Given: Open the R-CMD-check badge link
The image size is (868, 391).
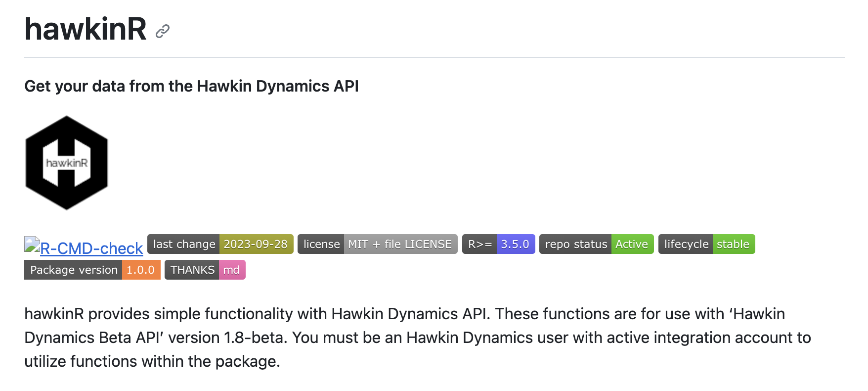Looking at the screenshot, I should pos(84,246).
